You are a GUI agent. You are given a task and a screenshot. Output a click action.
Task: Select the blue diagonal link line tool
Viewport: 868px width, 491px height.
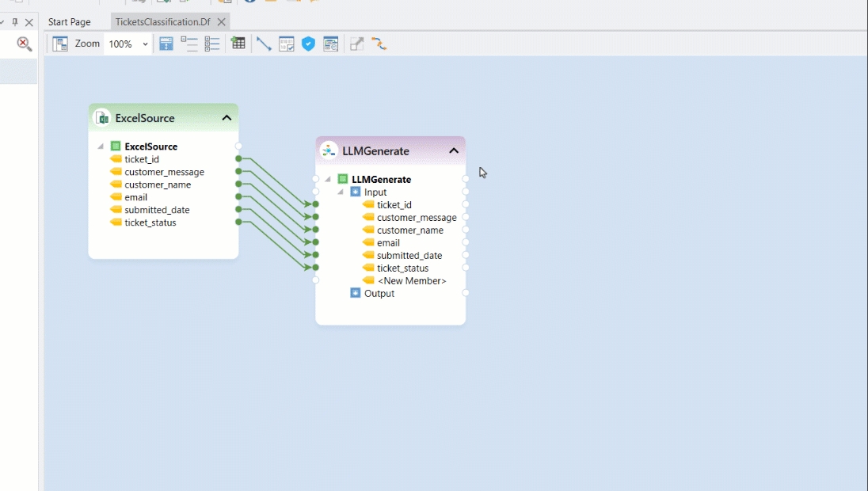(264, 44)
